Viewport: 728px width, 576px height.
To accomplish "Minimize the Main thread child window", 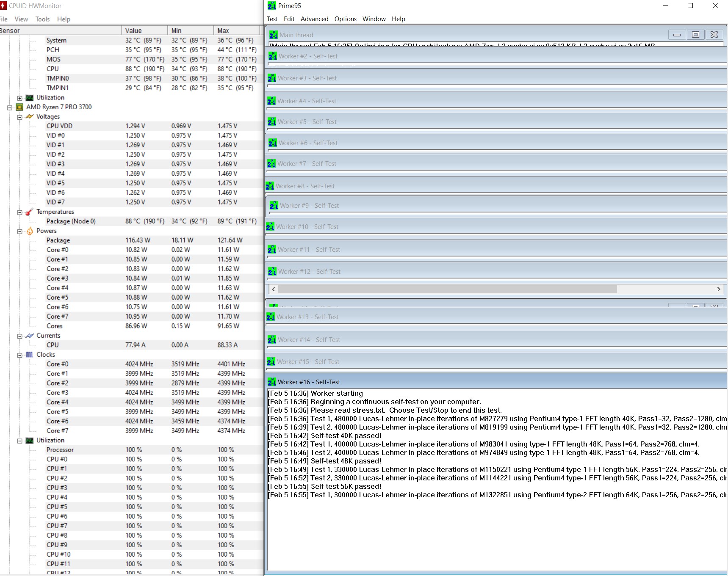I will point(677,35).
